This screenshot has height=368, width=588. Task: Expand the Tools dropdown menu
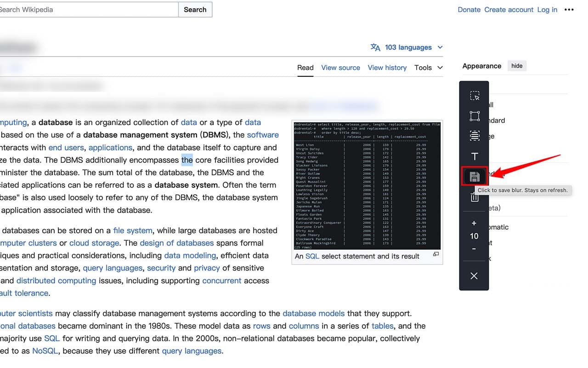[428, 68]
